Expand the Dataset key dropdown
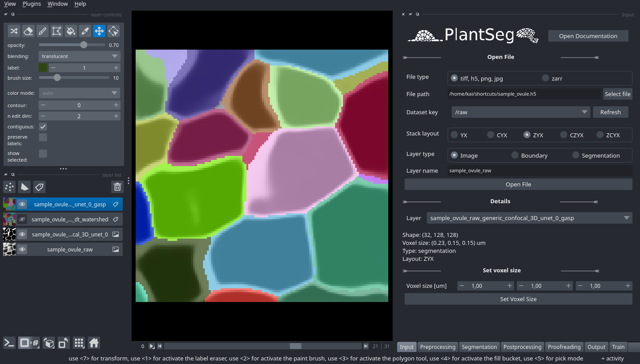 (x=520, y=112)
